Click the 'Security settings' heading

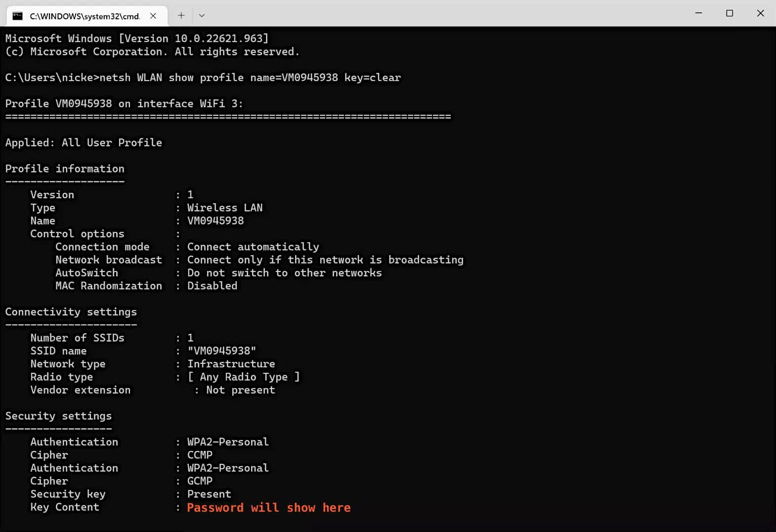(58, 416)
